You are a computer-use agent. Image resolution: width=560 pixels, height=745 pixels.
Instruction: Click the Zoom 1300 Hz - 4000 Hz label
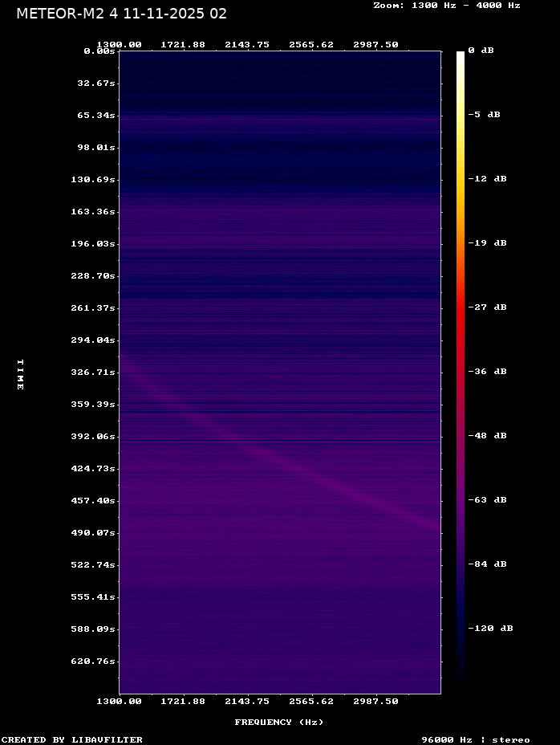coord(446,6)
